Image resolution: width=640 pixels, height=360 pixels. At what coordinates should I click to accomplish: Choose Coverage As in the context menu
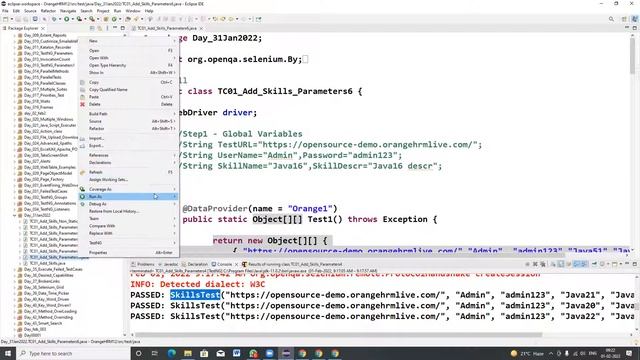[129, 189]
